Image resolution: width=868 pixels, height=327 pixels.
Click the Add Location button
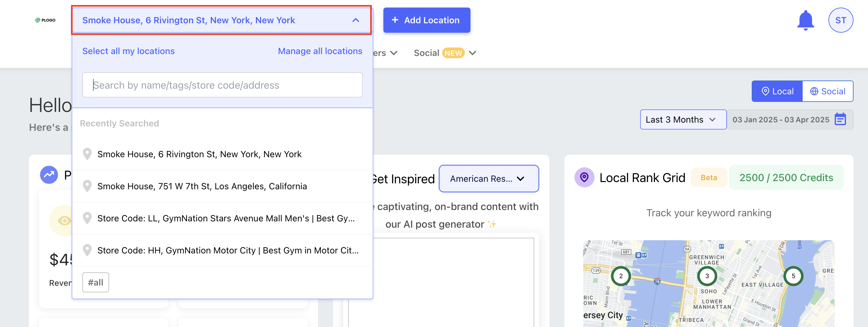(x=426, y=20)
